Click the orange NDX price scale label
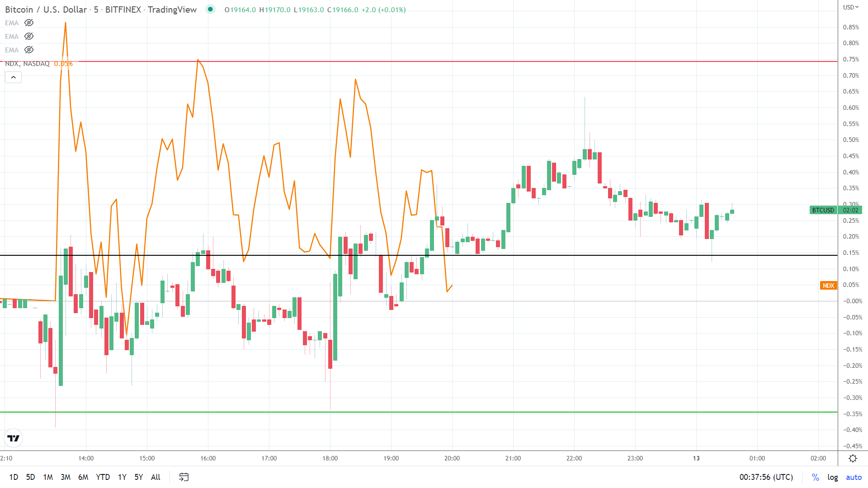 pyautogui.click(x=829, y=286)
